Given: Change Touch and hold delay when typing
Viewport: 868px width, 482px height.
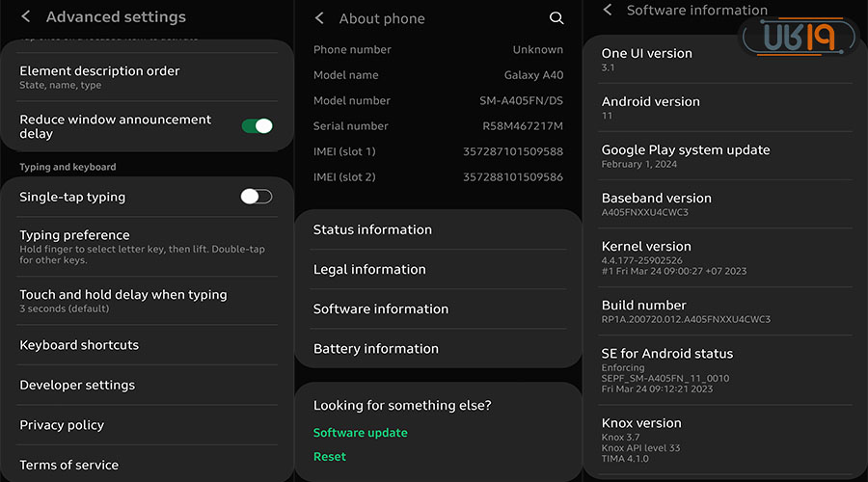Looking at the screenshot, I should (147, 301).
